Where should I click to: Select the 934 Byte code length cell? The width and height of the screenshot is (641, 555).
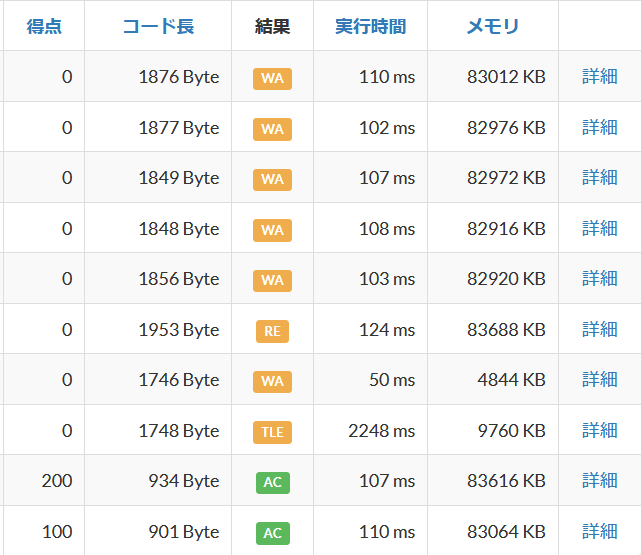158,480
